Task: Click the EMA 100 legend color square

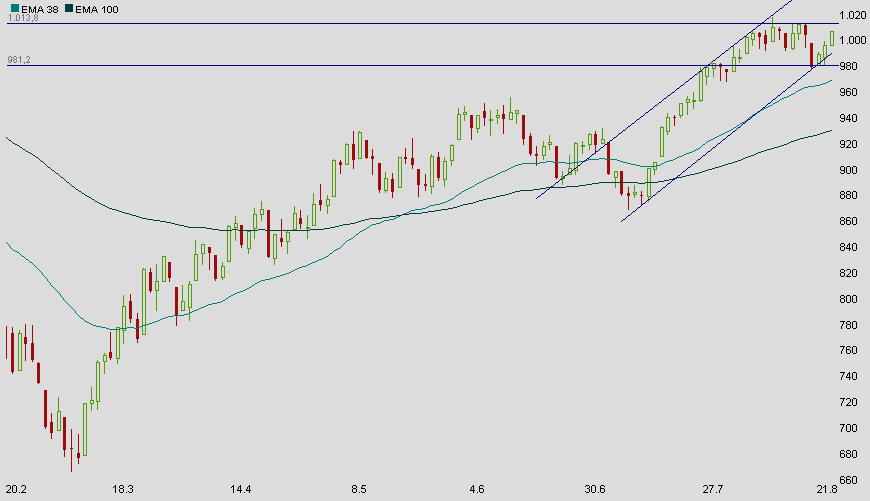Action: [x=68, y=8]
